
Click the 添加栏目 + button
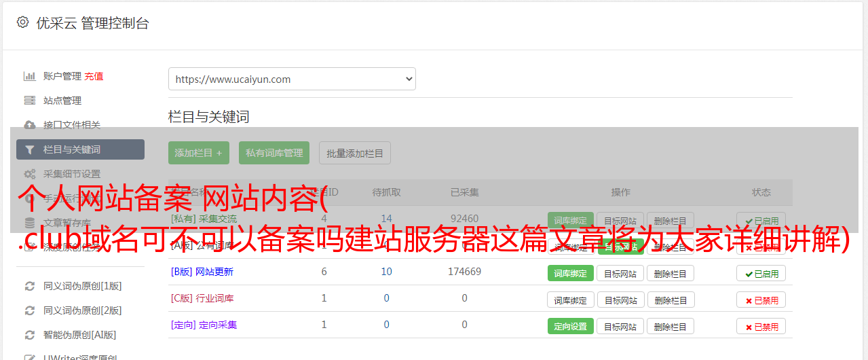(x=199, y=153)
